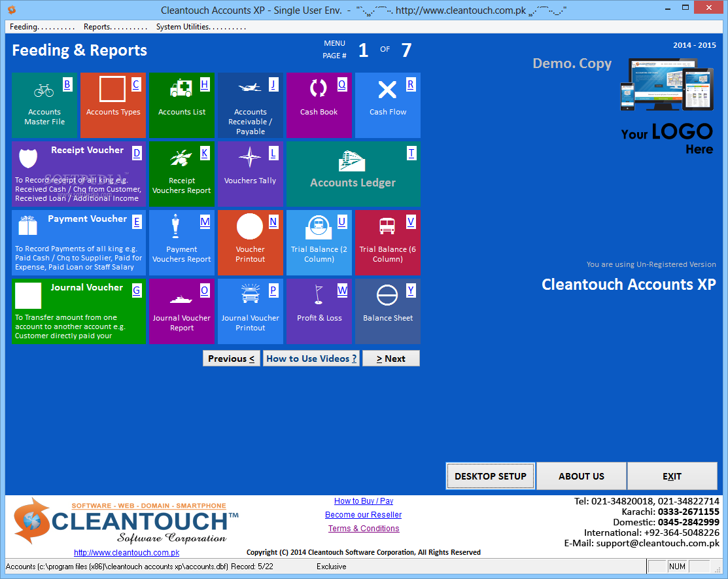Image resolution: width=728 pixels, height=579 pixels.
Task: Click the 'Cleantouch Accounts XP' product title text
Action: click(629, 284)
